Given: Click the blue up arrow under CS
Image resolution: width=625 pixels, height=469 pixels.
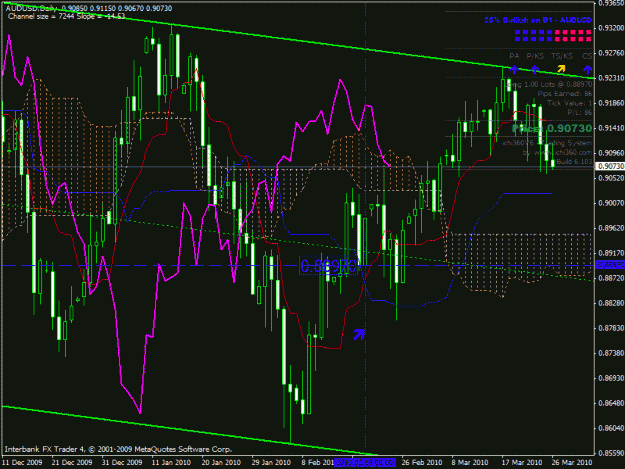Looking at the screenshot, I should coord(588,69).
